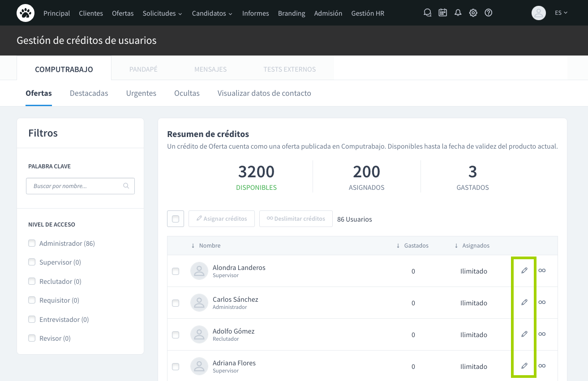
Task: Open the settings gear icon
Action: pyautogui.click(x=473, y=13)
